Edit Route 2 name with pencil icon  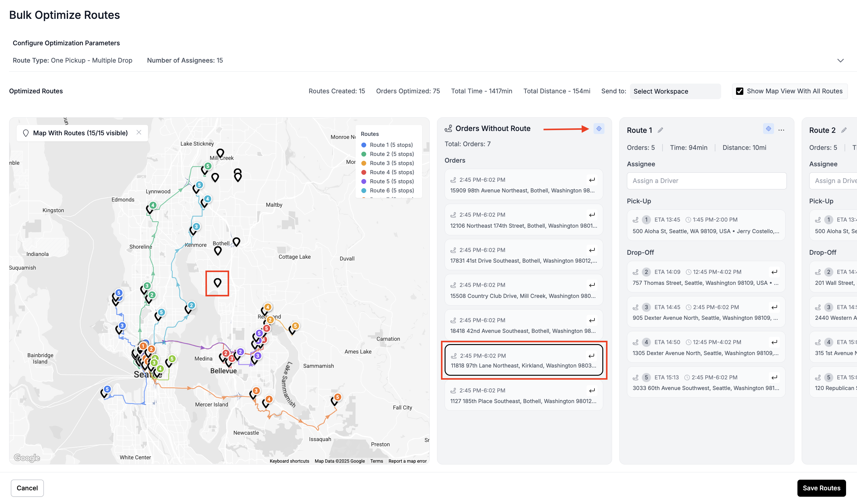pos(843,130)
